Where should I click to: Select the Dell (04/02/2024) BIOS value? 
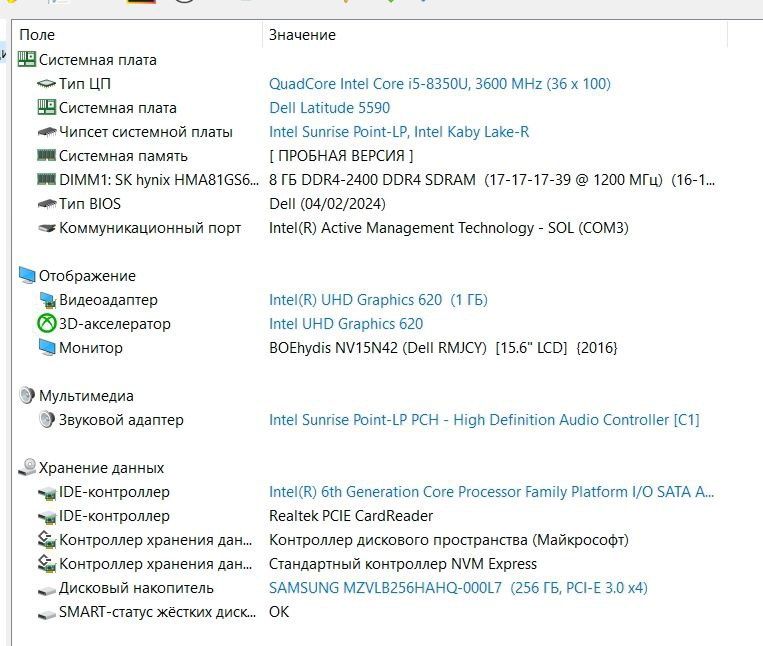tap(327, 203)
